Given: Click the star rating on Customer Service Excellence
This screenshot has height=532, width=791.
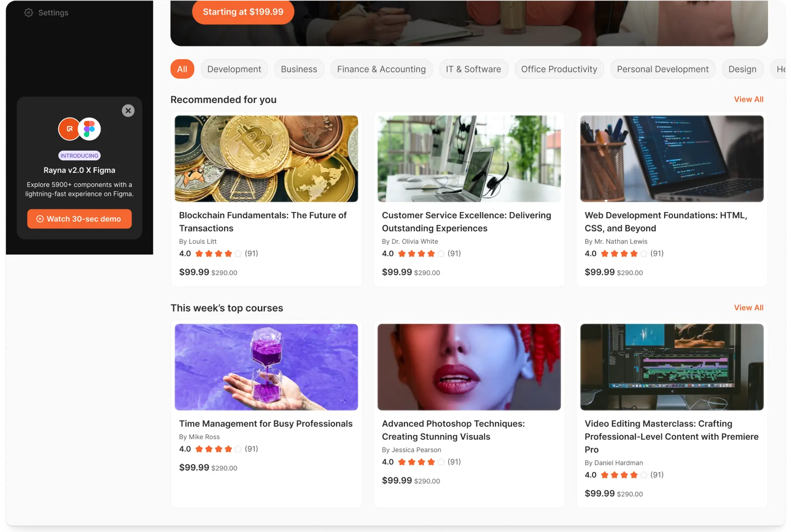Looking at the screenshot, I should point(421,254).
